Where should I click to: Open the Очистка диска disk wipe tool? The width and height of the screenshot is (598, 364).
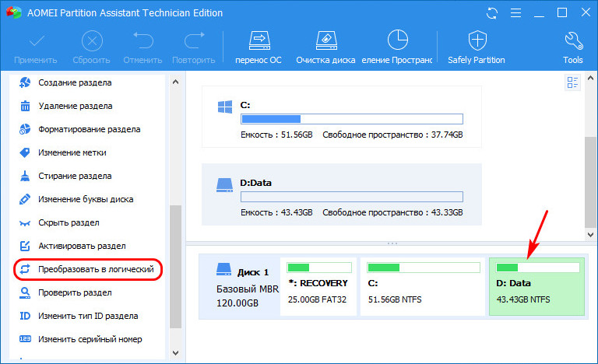(x=325, y=48)
